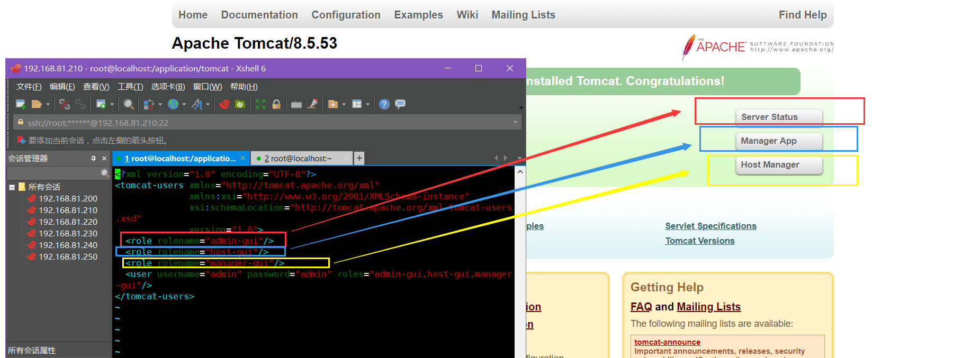Click the Font 'A' icon in toolbar
The width and height of the screenshot is (980, 358).
[x=197, y=104]
